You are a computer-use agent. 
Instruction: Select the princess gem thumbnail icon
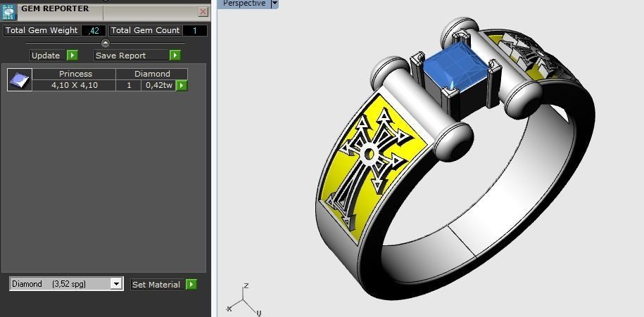tap(20, 79)
